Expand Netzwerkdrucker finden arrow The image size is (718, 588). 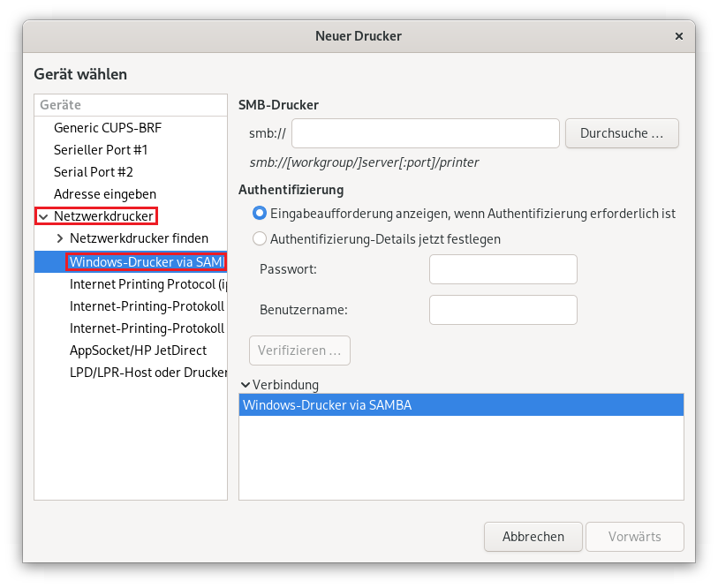59,238
